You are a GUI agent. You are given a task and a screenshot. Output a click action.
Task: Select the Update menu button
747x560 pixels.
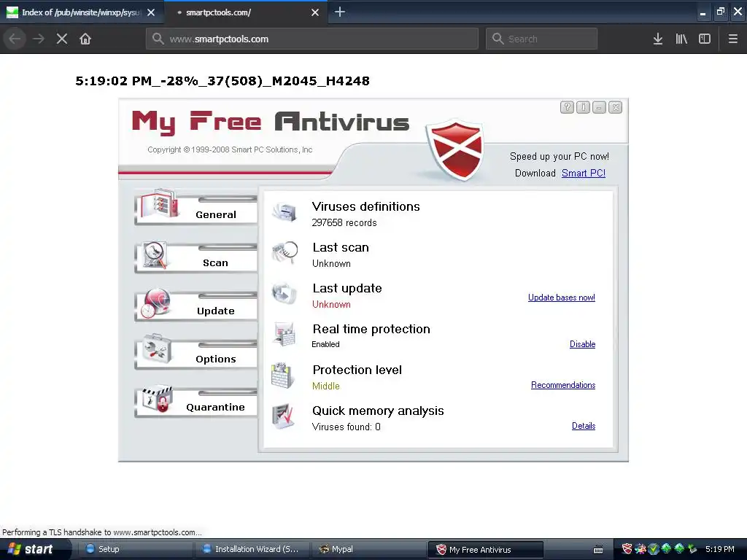(x=196, y=306)
